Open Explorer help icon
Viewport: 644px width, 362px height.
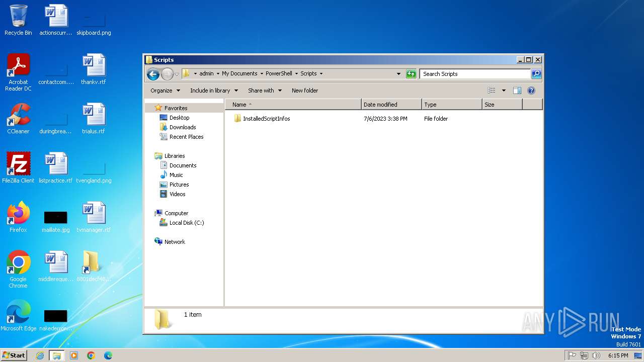tap(531, 90)
